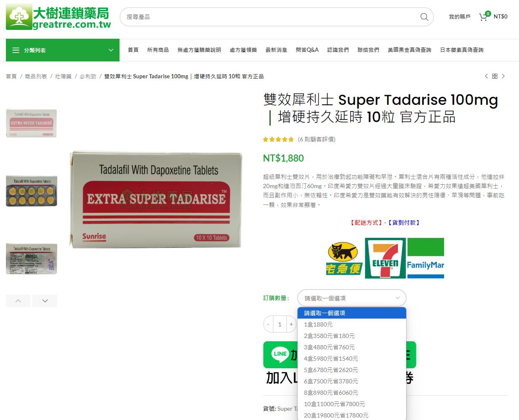This screenshot has width=519, height=420.
Task: Go to previous product arrow
Action: coord(486,76)
